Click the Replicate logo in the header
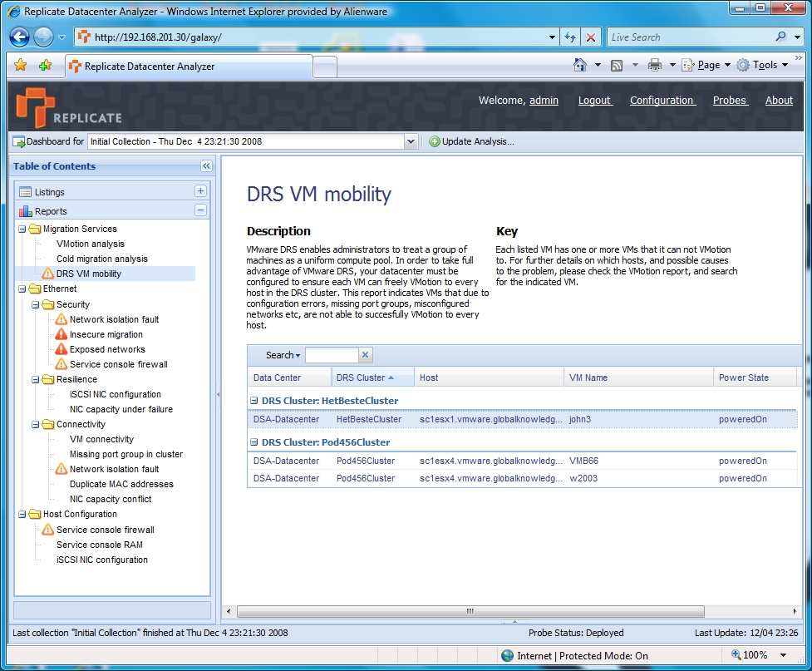812x671 pixels. 69,107
